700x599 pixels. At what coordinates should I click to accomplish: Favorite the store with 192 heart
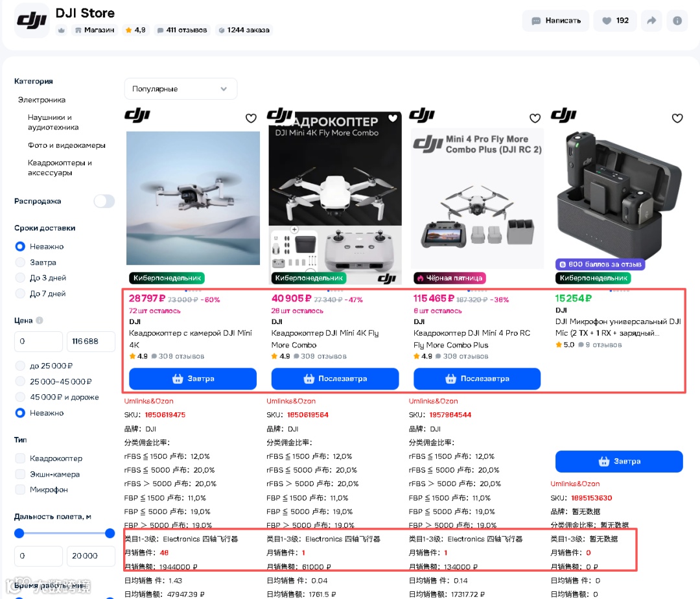(614, 21)
